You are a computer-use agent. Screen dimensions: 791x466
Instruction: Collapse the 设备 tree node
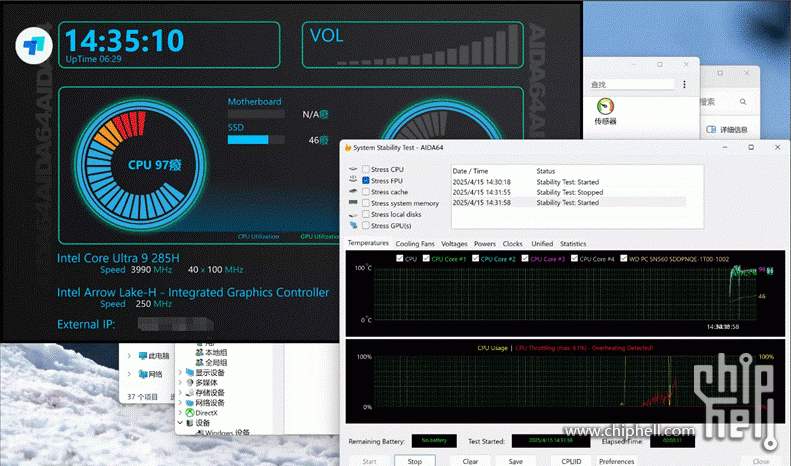click(x=180, y=423)
